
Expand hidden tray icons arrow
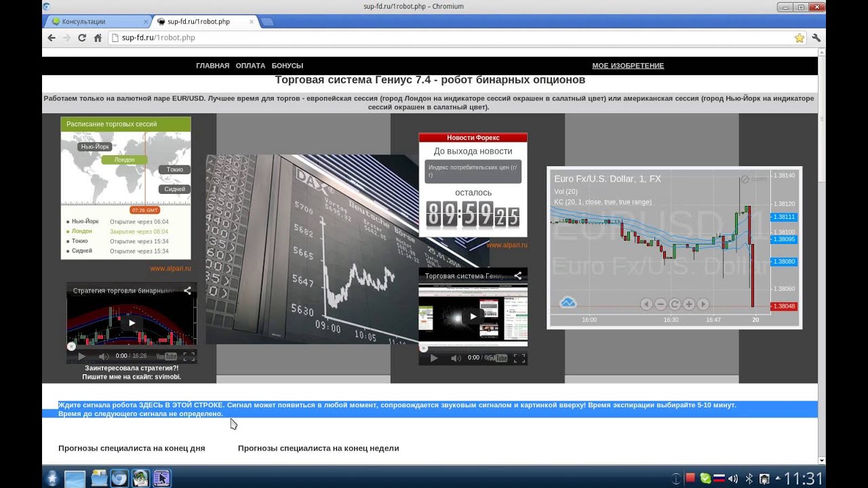pyautogui.click(x=777, y=479)
